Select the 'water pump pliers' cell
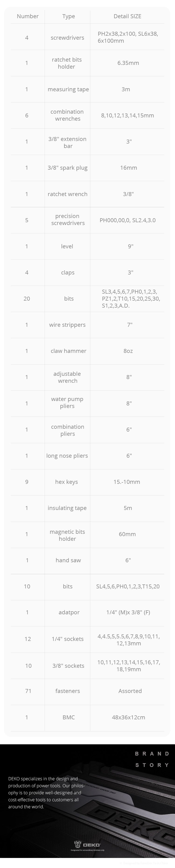Screen dimensions: 175x868 (67, 403)
